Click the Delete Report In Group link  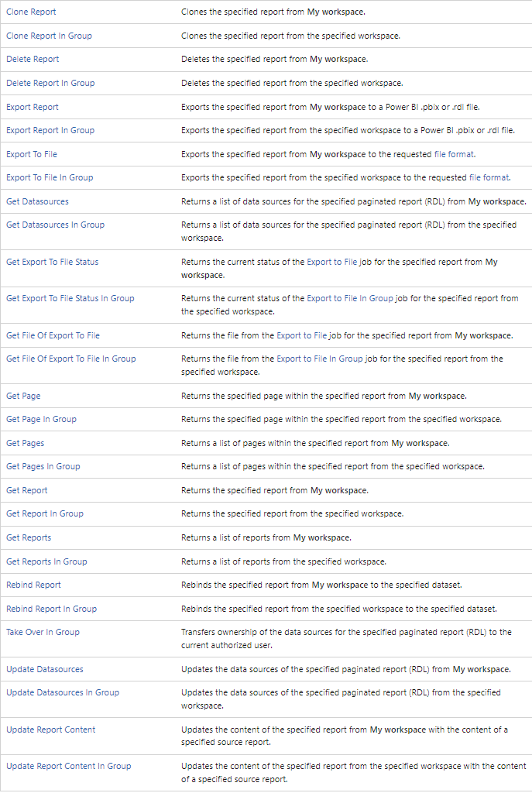[50, 83]
